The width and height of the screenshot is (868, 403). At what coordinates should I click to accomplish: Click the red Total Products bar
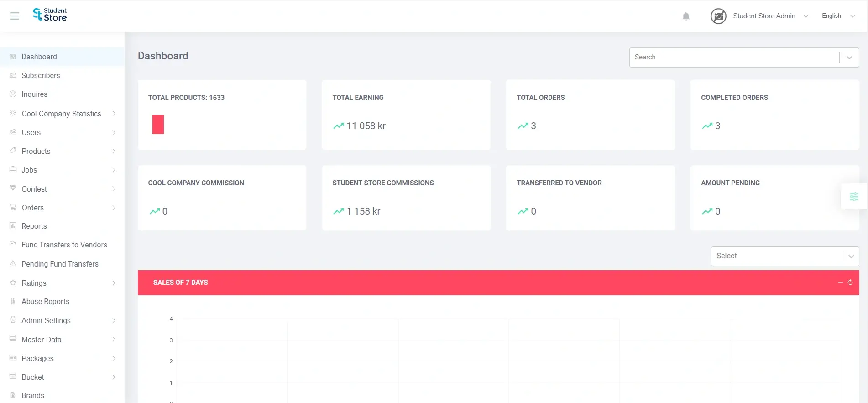tap(158, 125)
